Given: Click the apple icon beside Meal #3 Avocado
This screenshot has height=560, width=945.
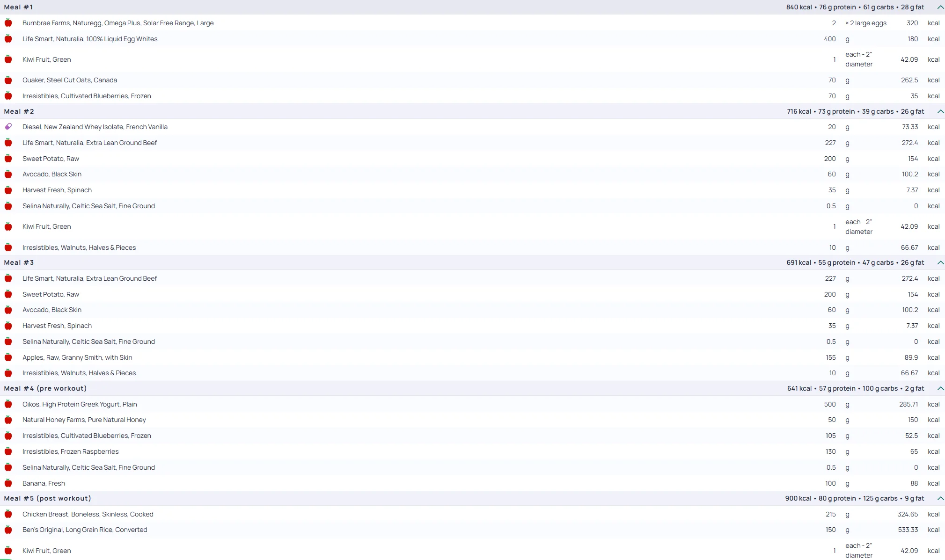Looking at the screenshot, I should click(x=8, y=310).
